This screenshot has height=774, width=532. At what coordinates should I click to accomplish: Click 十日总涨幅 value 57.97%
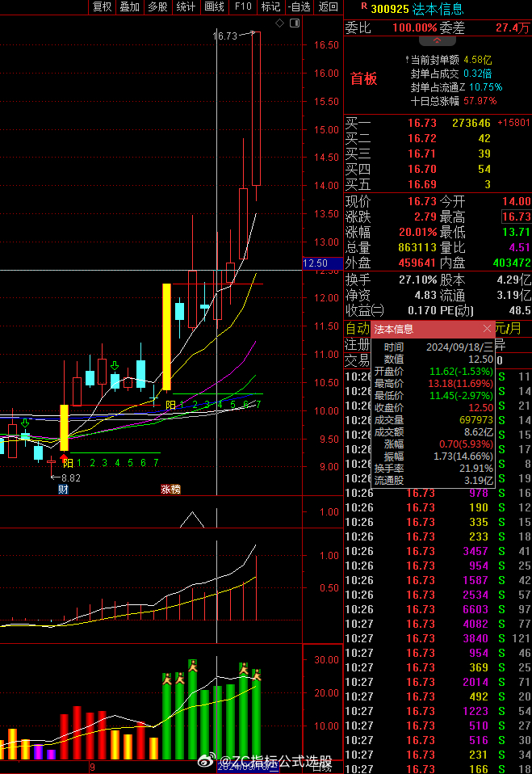[x=480, y=101]
